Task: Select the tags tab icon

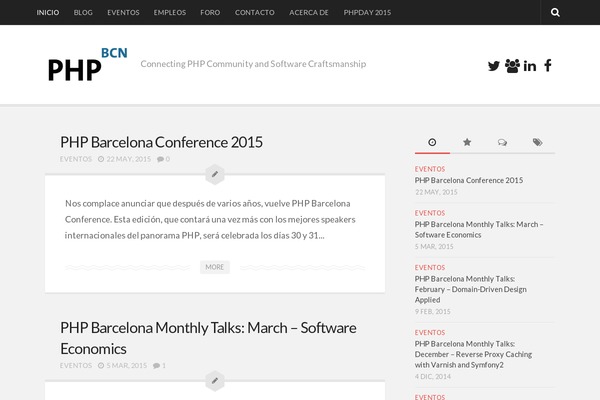Action: click(x=537, y=142)
